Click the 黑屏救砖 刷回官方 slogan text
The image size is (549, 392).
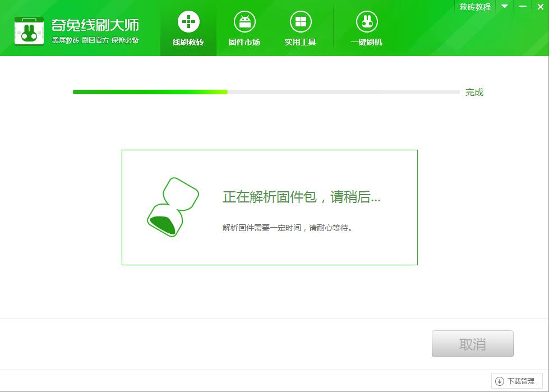click(x=95, y=40)
